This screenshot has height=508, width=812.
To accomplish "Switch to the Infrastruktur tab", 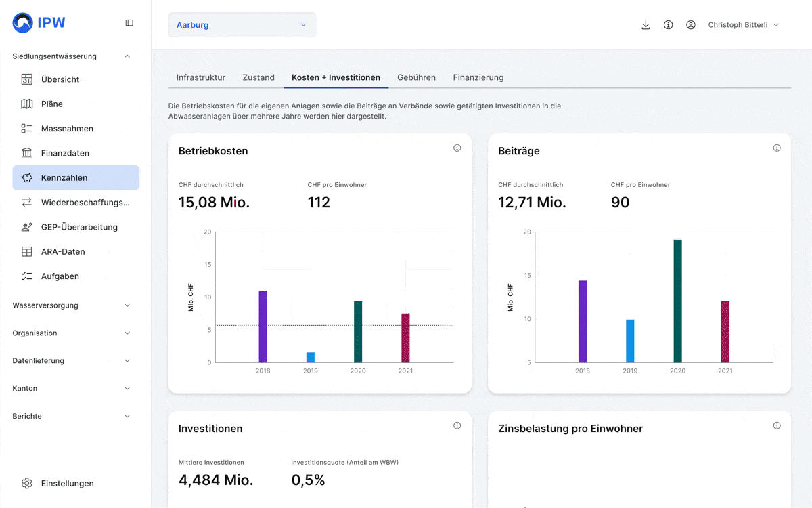I will tap(200, 77).
